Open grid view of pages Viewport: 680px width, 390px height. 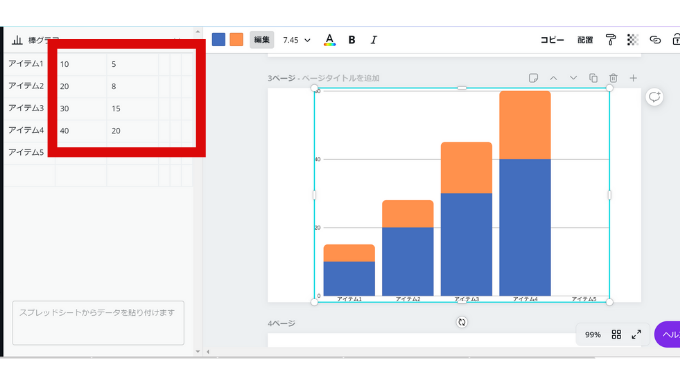[616, 334]
